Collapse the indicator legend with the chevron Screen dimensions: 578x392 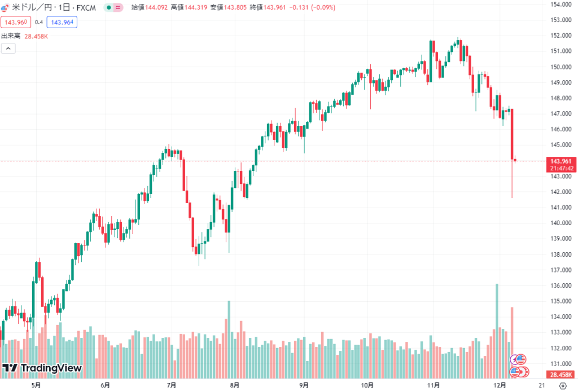[x=9, y=49]
